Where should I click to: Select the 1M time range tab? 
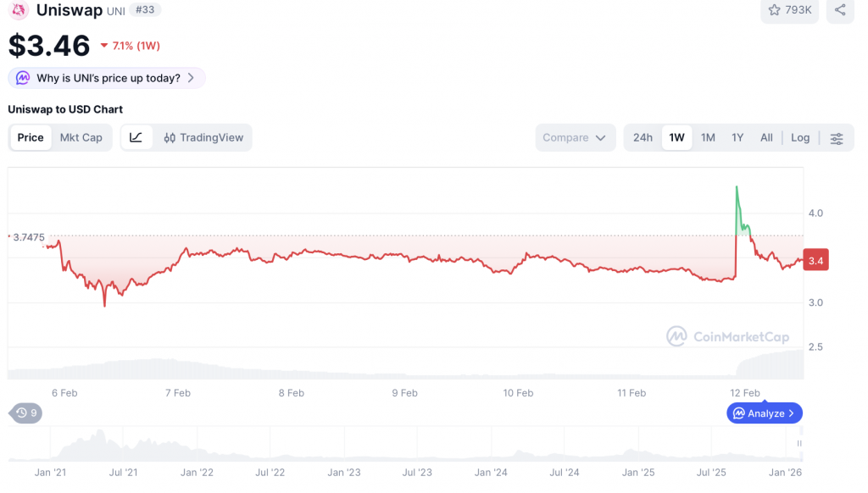pyautogui.click(x=708, y=137)
